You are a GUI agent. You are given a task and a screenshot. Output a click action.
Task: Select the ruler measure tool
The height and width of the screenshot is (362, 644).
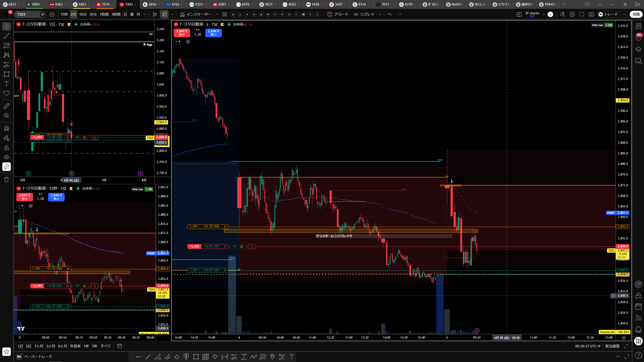coord(7,106)
